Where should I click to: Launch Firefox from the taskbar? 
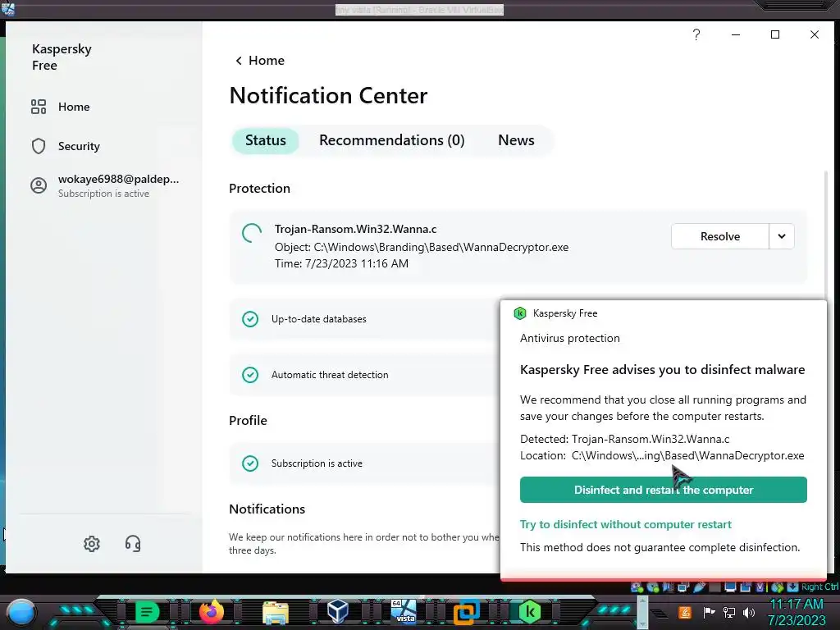tap(211, 612)
